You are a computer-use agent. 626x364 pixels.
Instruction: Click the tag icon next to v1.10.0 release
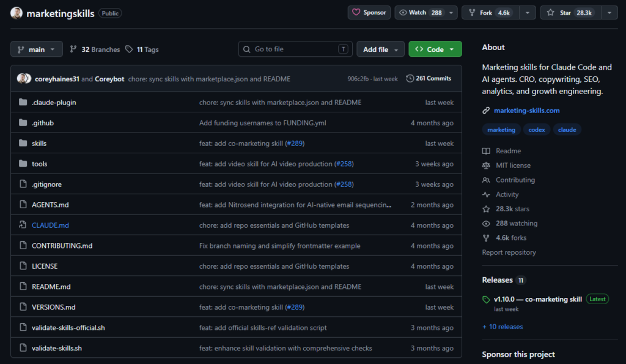tap(486, 299)
